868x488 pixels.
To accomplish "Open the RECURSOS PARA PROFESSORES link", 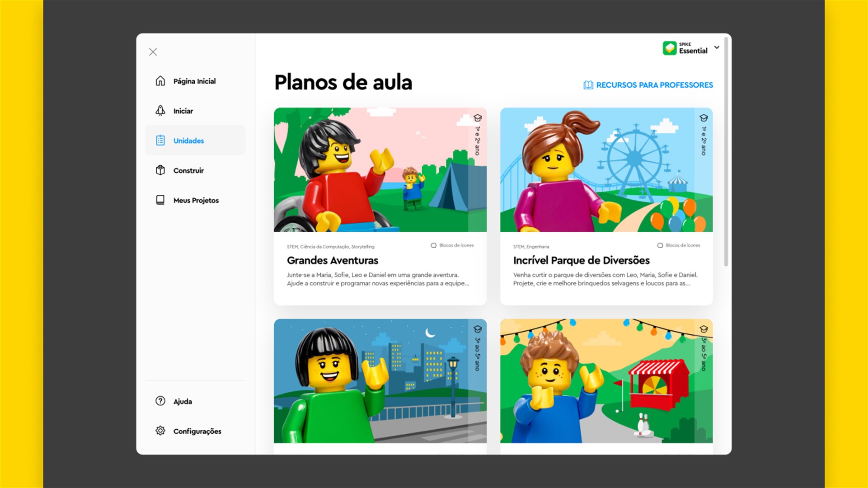I will 648,85.
